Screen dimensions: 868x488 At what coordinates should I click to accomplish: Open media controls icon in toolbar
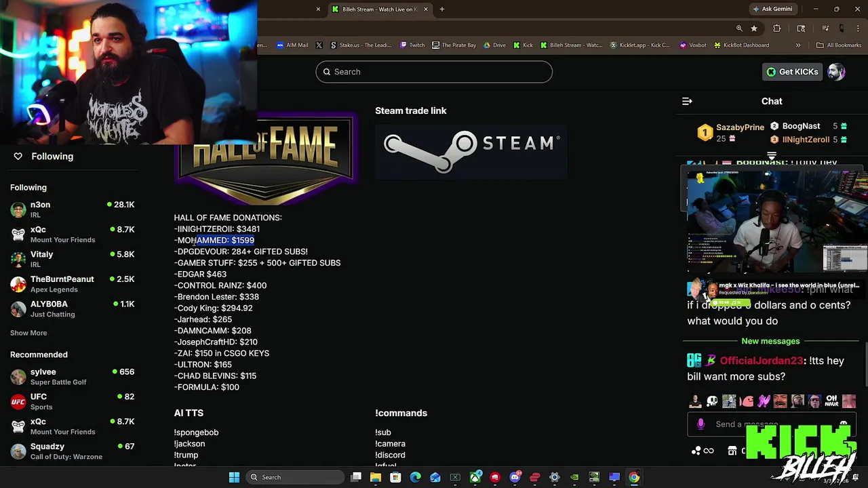pos(825,28)
